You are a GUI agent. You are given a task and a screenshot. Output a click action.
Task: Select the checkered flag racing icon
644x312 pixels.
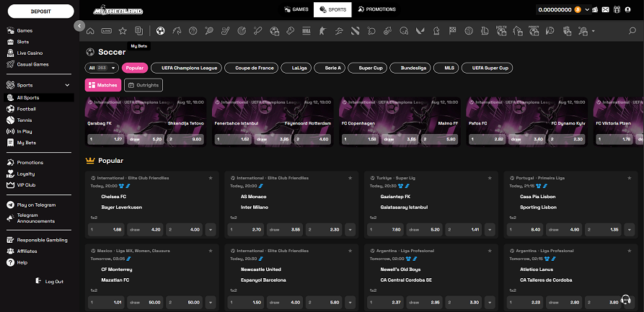453,31
